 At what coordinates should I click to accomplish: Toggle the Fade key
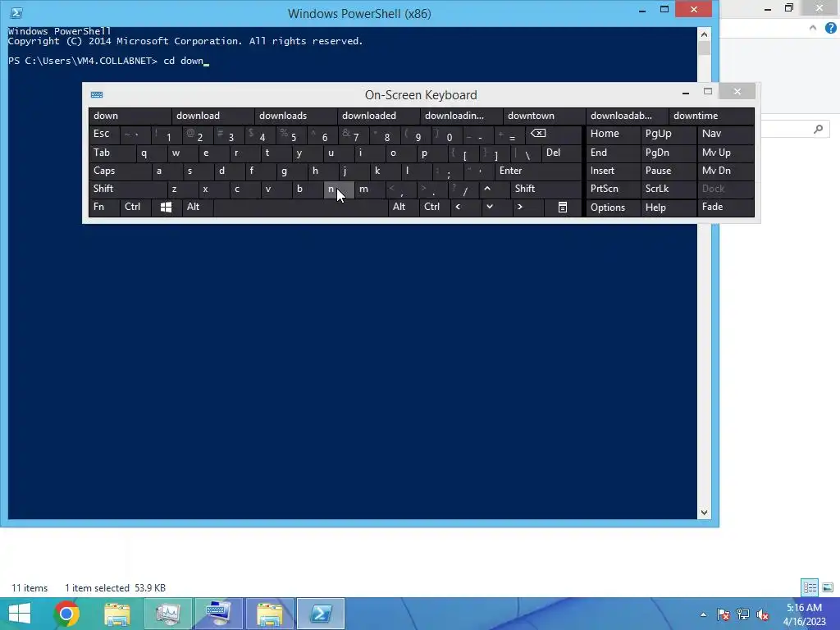tap(725, 207)
